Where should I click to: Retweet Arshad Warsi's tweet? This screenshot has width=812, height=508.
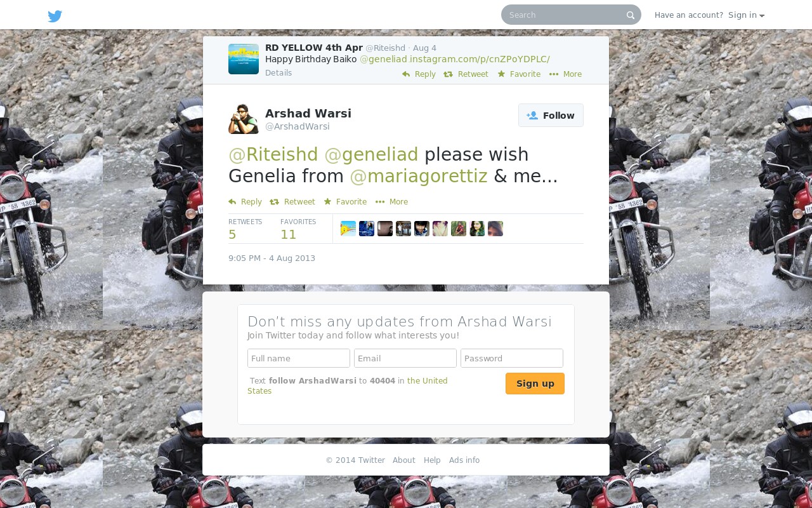click(x=292, y=202)
